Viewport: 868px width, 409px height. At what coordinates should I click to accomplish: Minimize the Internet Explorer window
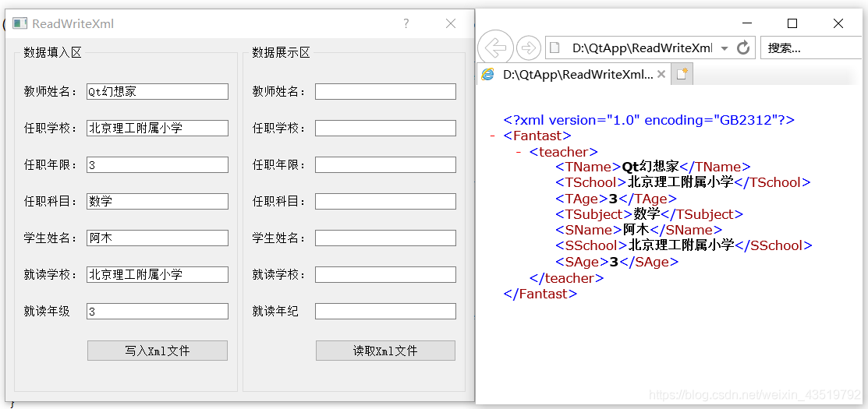[747, 23]
